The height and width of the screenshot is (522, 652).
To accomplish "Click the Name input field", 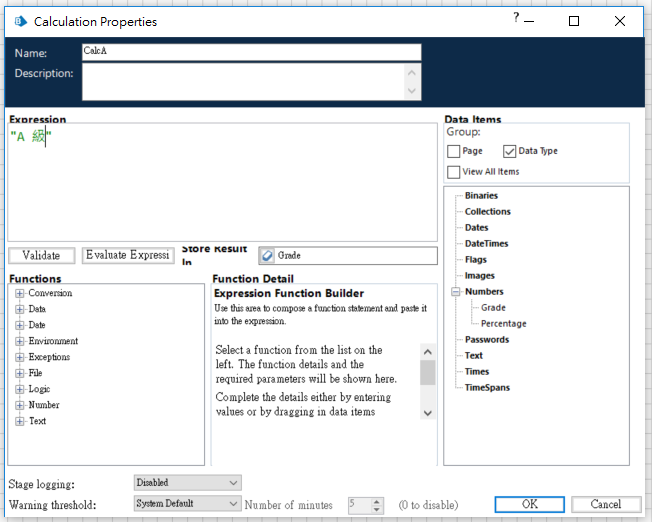I will click(252, 52).
